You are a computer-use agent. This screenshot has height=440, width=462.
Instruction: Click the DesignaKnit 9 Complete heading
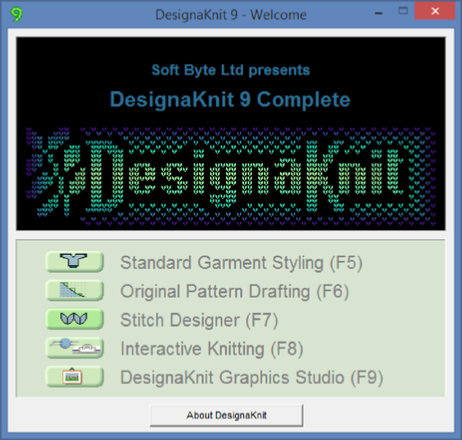click(x=230, y=99)
